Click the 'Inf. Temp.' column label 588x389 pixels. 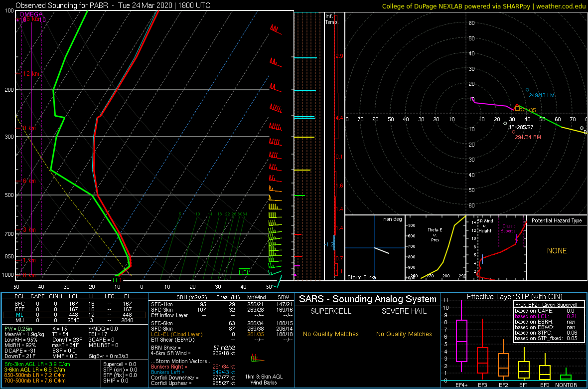[332, 19]
